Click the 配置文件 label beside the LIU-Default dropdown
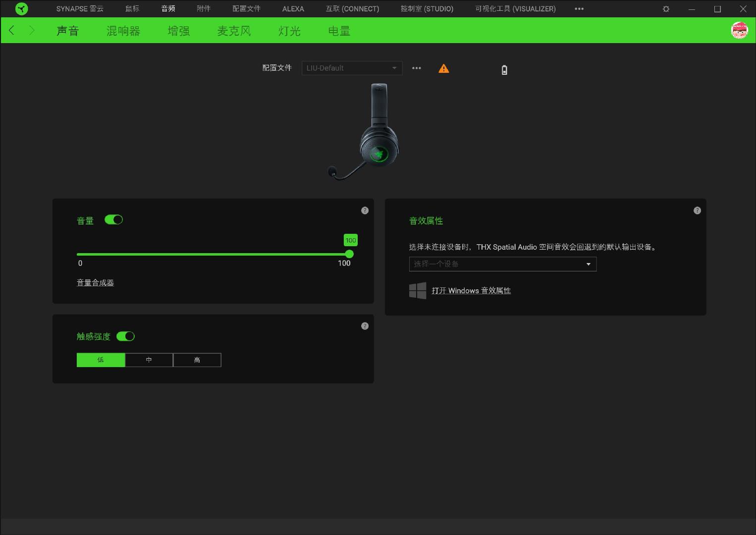 tap(277, 68)
